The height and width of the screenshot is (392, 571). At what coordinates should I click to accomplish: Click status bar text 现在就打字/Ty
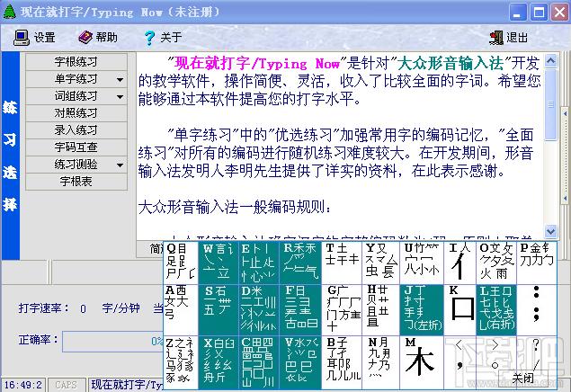tap(127, 385)
